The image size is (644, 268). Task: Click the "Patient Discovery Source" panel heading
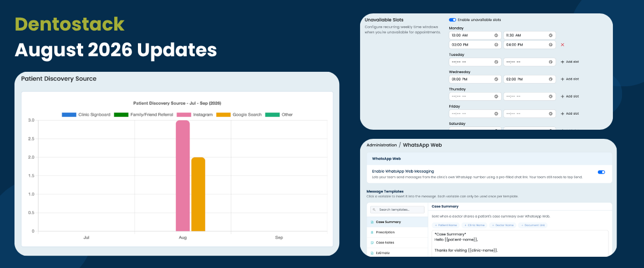(59, 79)
